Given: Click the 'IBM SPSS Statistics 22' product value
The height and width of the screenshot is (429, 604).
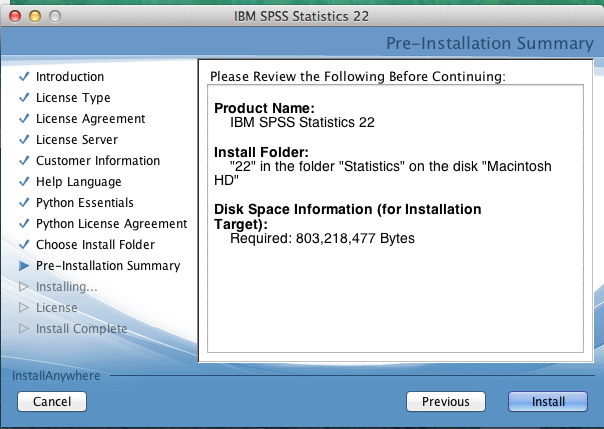Looking at the screenshot, I should pos(302,122).
